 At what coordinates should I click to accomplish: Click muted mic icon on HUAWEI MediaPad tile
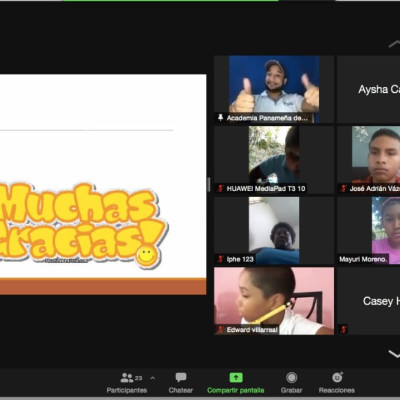click(x=220, y=188)
